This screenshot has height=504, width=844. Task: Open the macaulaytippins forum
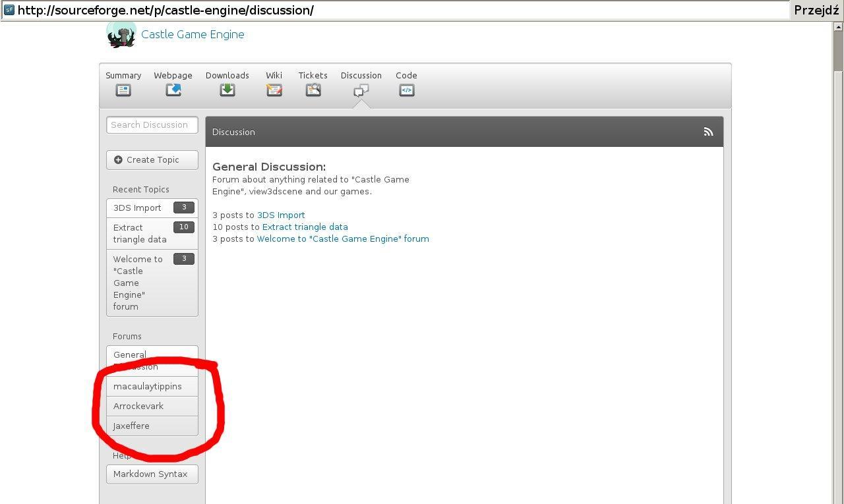click(147, 387)
